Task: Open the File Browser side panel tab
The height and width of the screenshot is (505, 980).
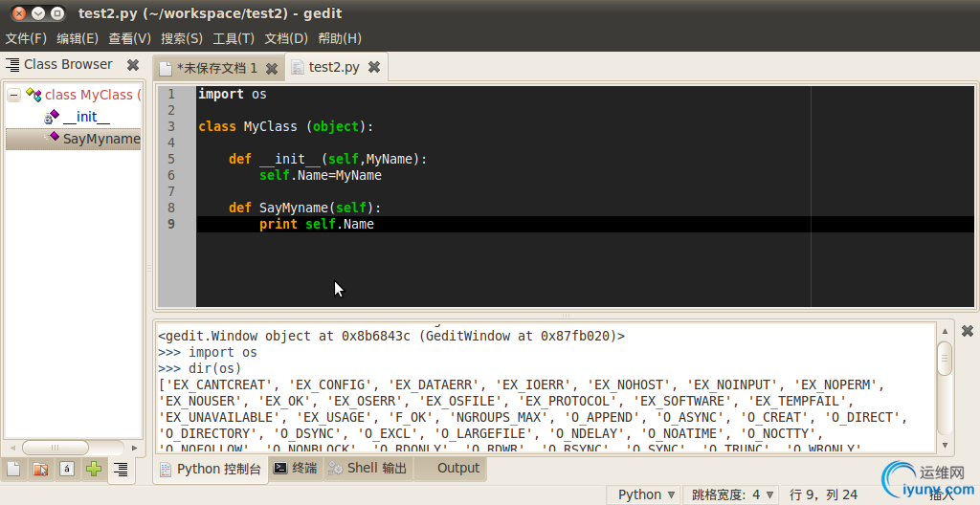Action: [x=40, y=469]
